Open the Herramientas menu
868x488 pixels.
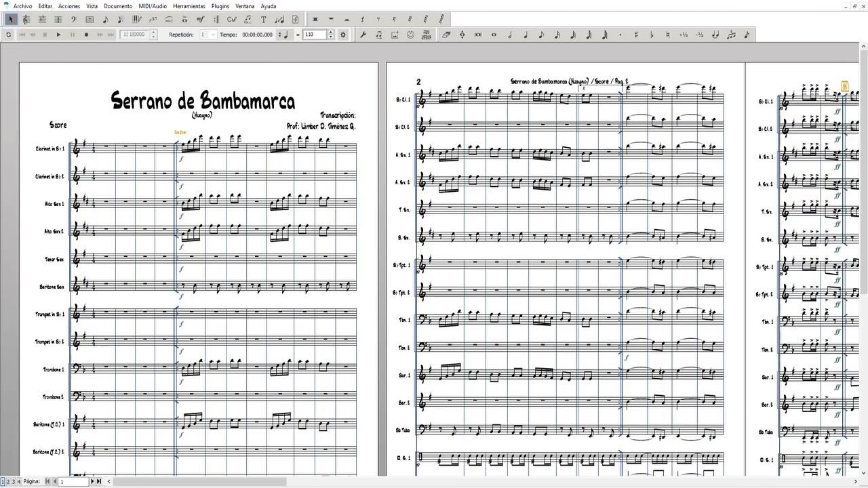(189, 6)
